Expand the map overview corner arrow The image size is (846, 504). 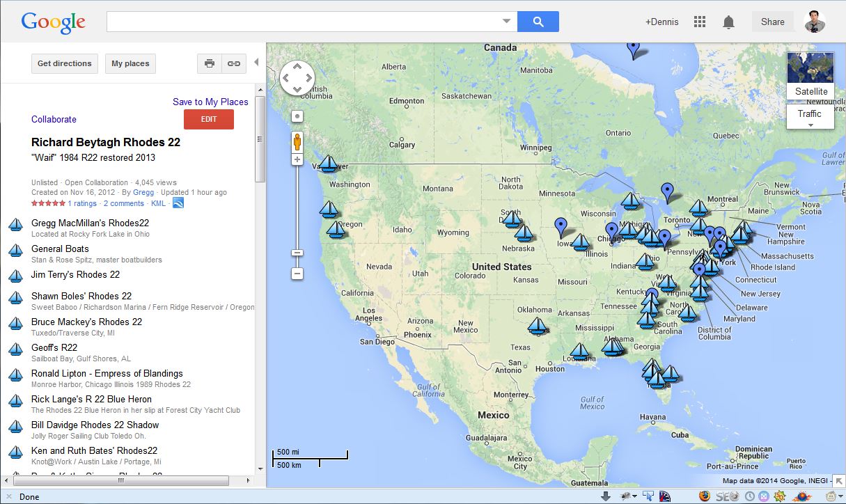pos(838,480)
